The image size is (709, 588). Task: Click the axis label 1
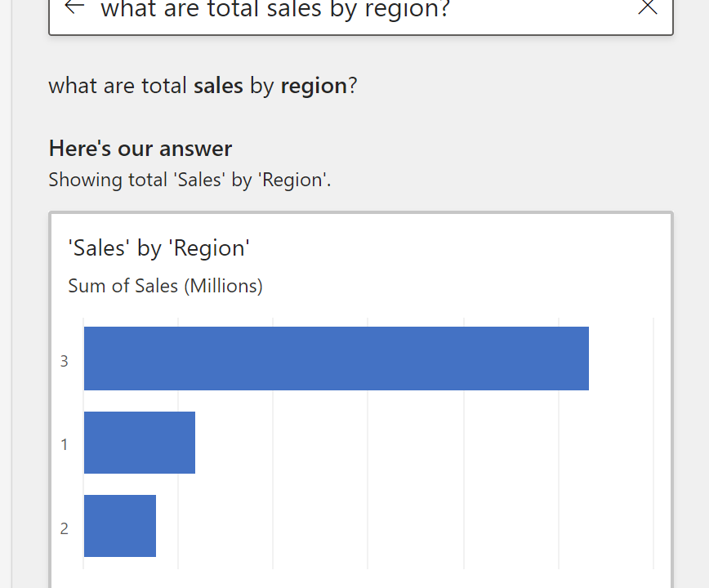point(65,445)
